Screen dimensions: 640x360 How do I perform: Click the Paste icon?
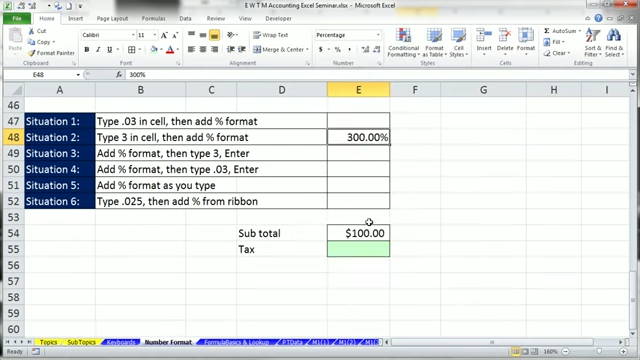pyautogui.click(x=15, y=36)
